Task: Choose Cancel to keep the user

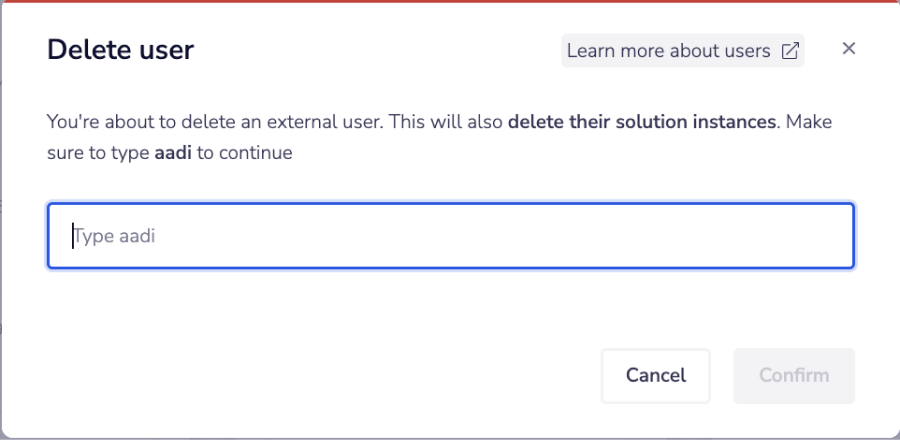Action: click(655, 376)
